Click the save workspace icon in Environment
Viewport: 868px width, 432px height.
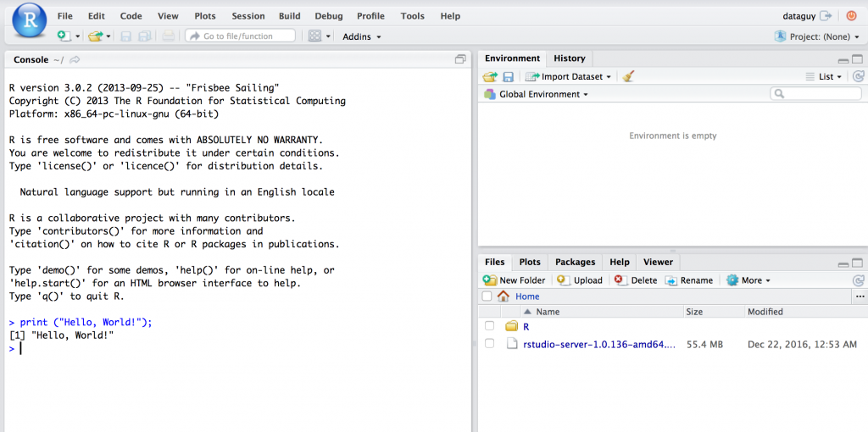(x=508, y=77)
